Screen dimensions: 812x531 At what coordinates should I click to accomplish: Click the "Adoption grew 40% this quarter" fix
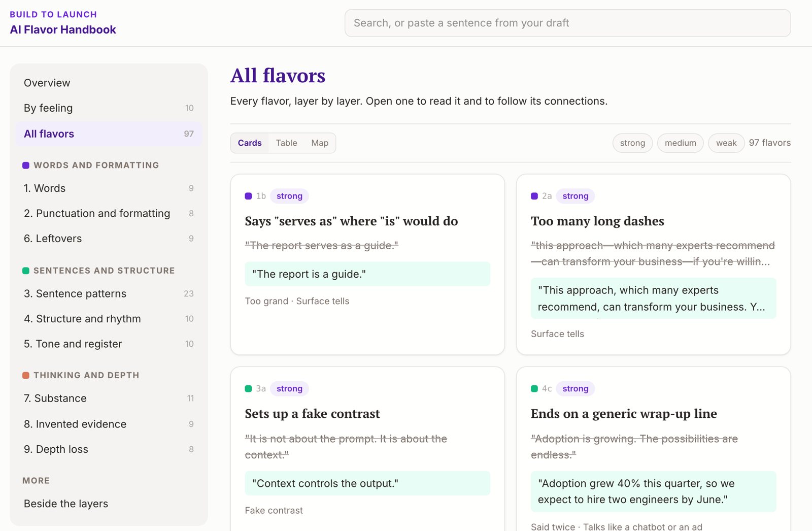tap(654, 491)
